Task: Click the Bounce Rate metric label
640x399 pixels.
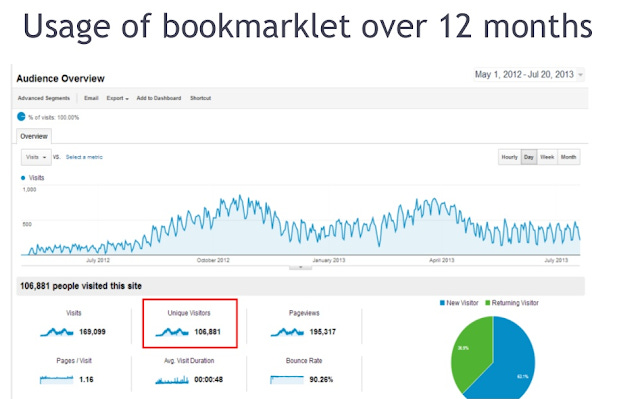Action: [304, 361]
